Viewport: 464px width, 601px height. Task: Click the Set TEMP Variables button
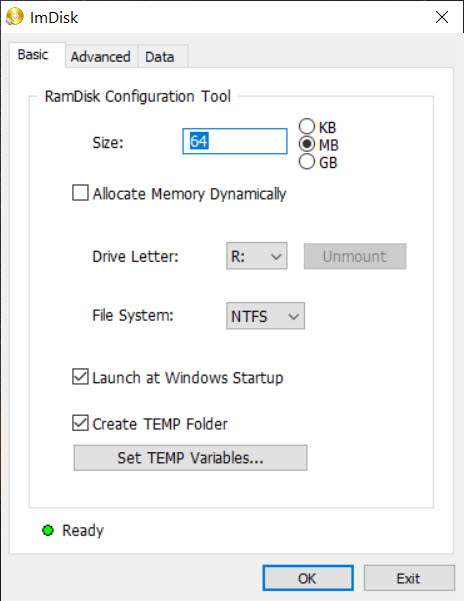[190, 458]
